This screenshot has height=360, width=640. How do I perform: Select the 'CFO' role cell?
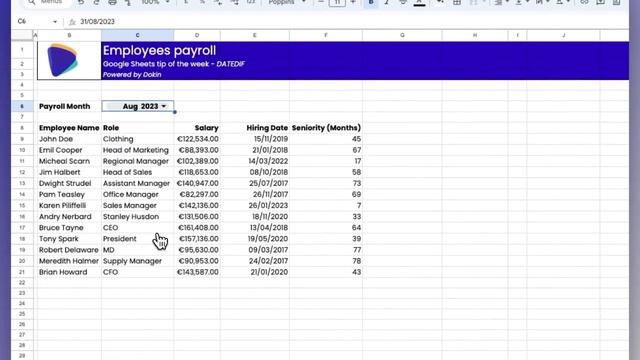point(138,272)
